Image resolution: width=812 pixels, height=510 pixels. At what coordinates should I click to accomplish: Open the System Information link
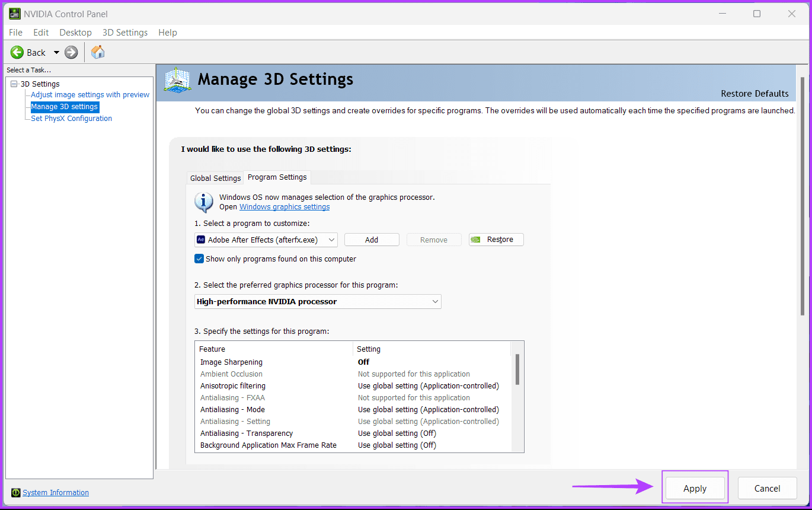pos(56,493)
